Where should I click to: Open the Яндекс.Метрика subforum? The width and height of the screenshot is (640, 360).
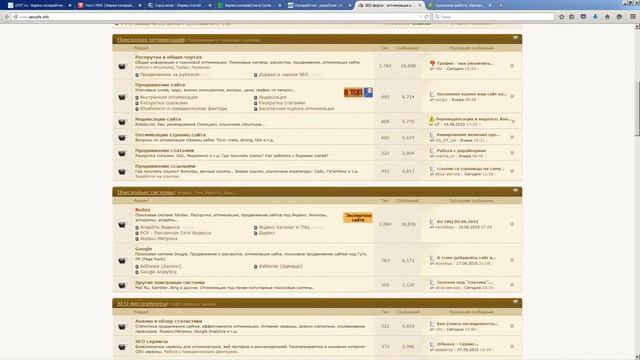tap(159, 239)
